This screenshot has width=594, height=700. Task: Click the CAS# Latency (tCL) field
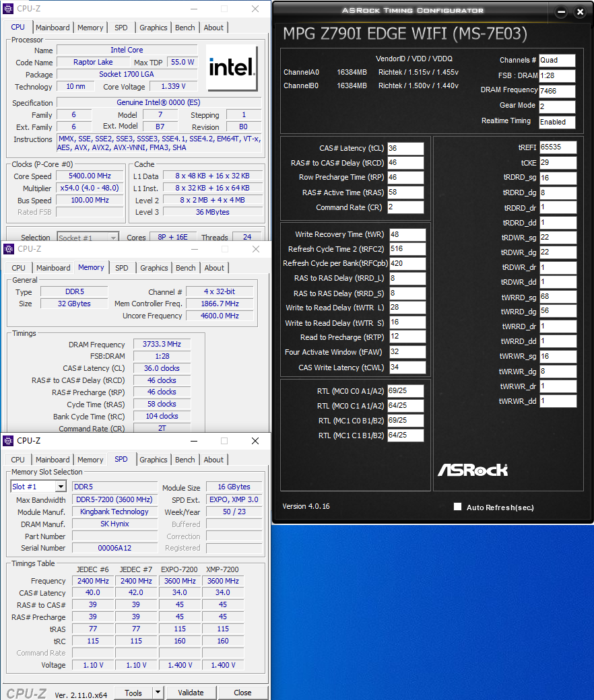pyautogui.click(x=405, y=148)
